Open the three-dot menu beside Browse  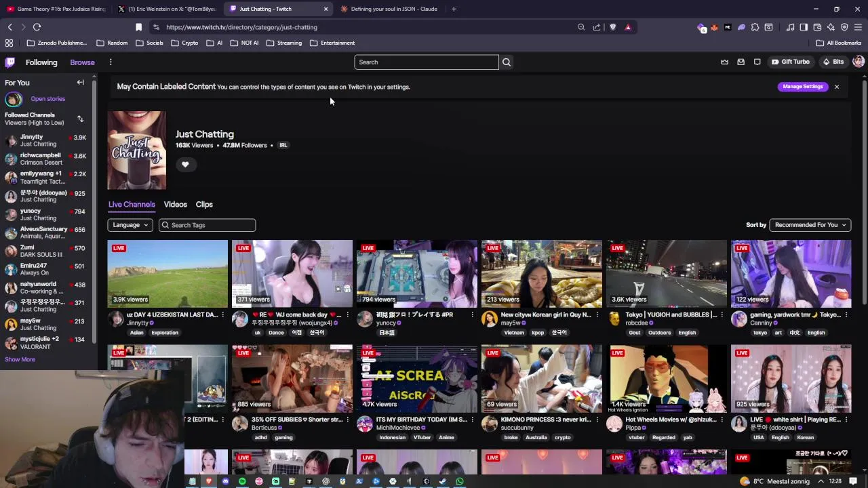[x=111, y=62]
